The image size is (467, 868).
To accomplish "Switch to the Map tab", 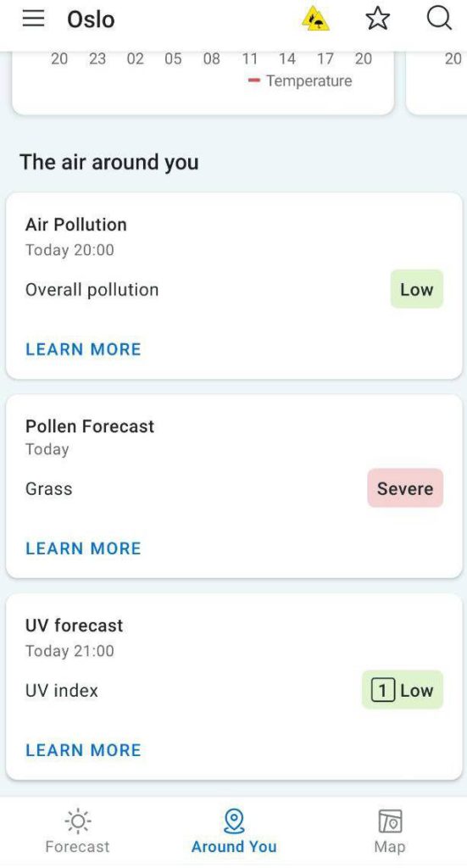I will 390,846.
